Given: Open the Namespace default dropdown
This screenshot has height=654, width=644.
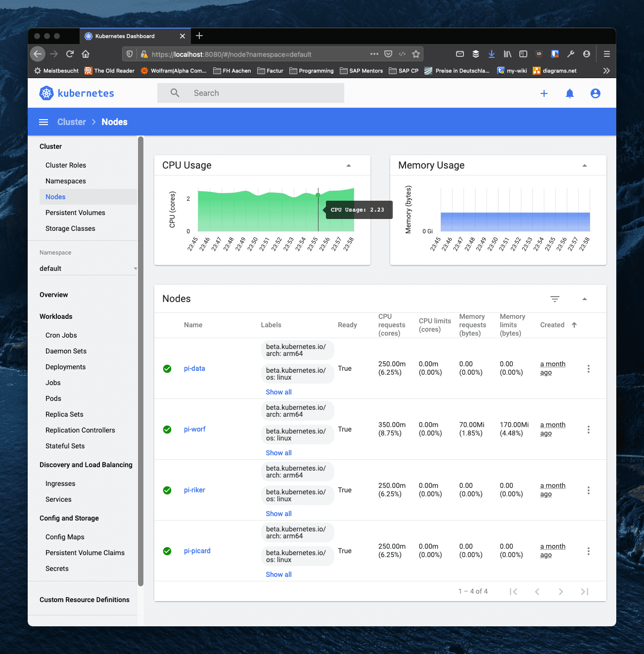Looking at the screenshot, I should point(88,268).
